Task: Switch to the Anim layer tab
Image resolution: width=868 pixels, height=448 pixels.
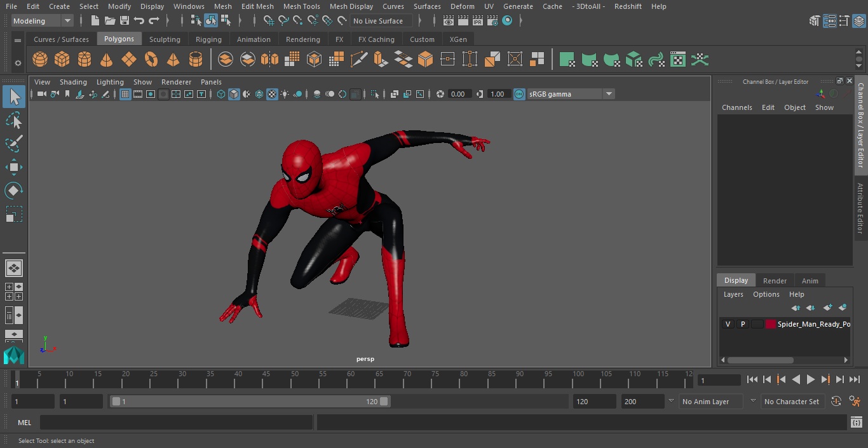Action: click(x=810, y=281)
